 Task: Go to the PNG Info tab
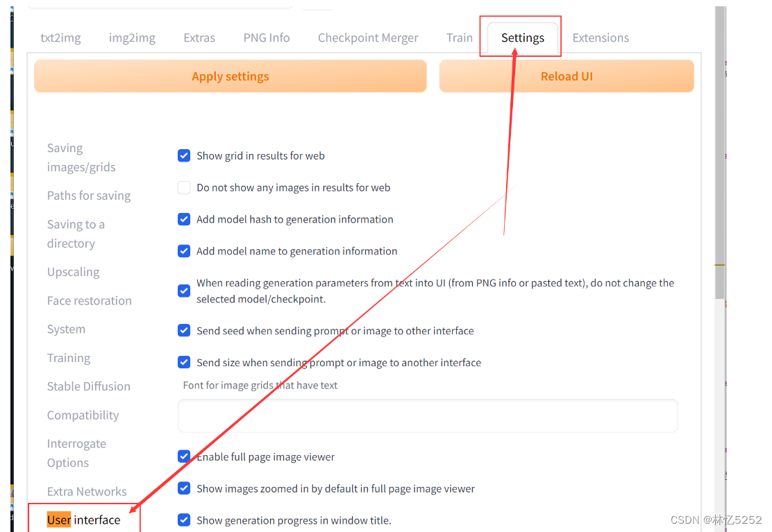tap(267, 38)
